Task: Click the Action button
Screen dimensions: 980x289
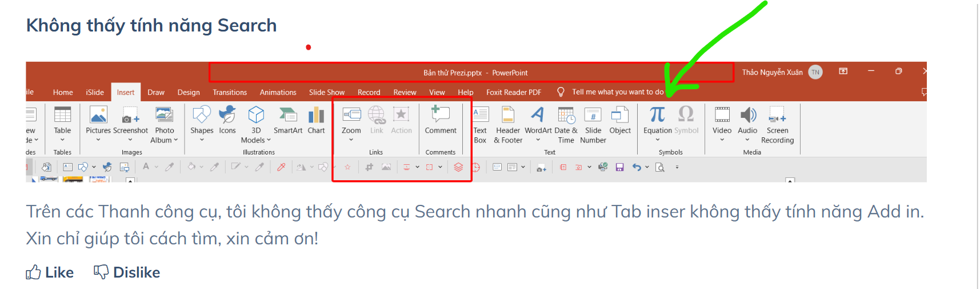Action: tap(401, 120)
